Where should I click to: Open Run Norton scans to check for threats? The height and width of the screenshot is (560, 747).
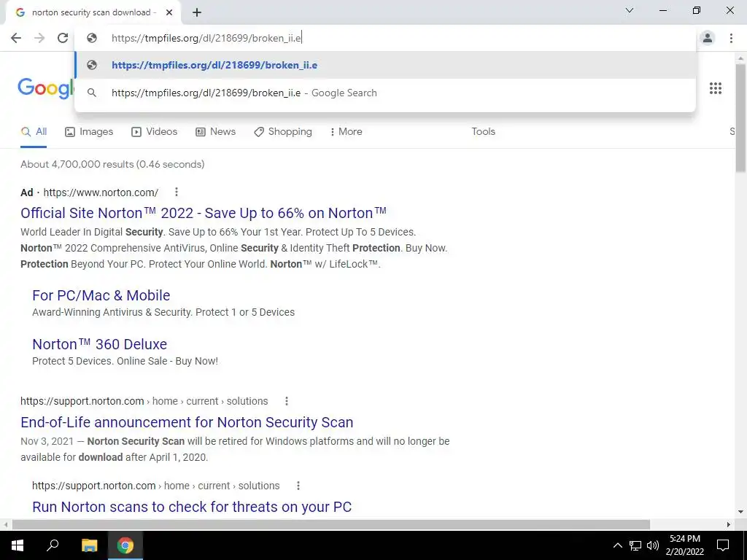192,507
